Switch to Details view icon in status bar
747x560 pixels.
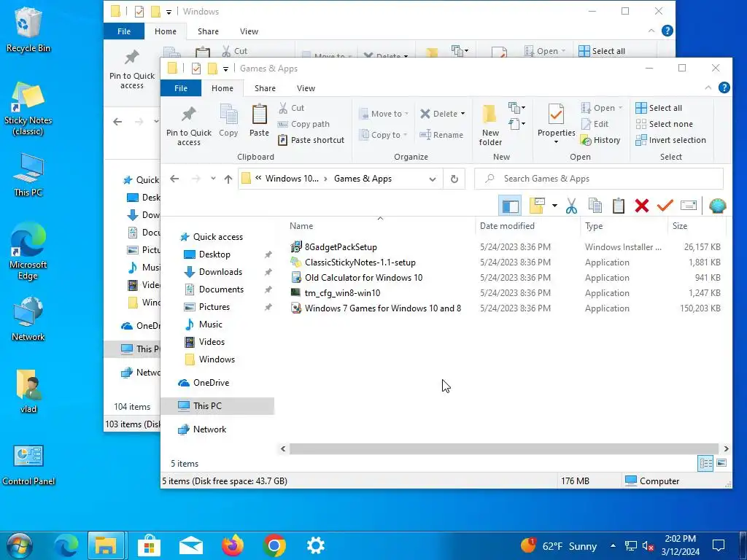(x=705, y=463)
